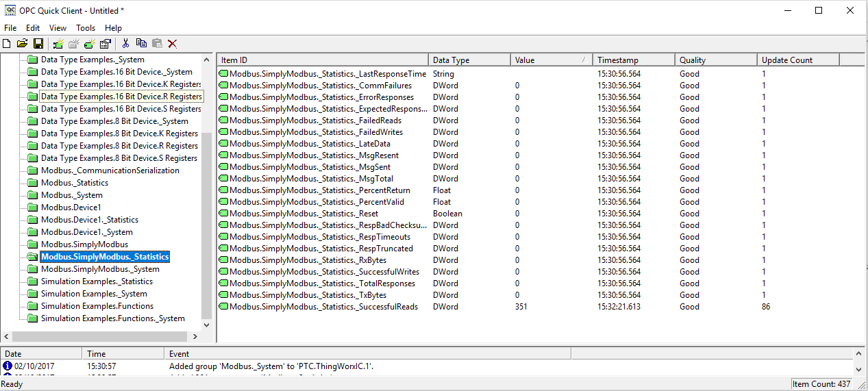Sort by the Timestamp column header
This screenshot has height=391, width=868.
tap(634, 60)
